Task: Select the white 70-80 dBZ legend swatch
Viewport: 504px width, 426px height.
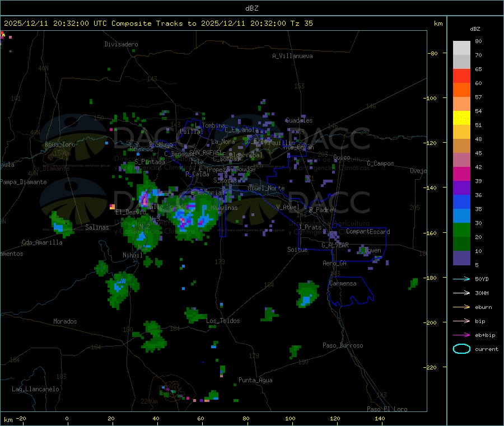Action: point(461,48)
